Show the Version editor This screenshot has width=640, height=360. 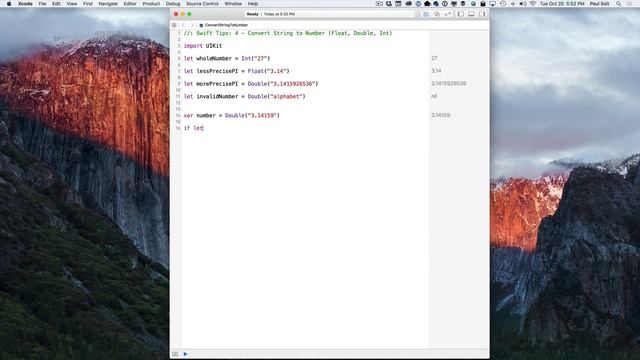[447, 14]
